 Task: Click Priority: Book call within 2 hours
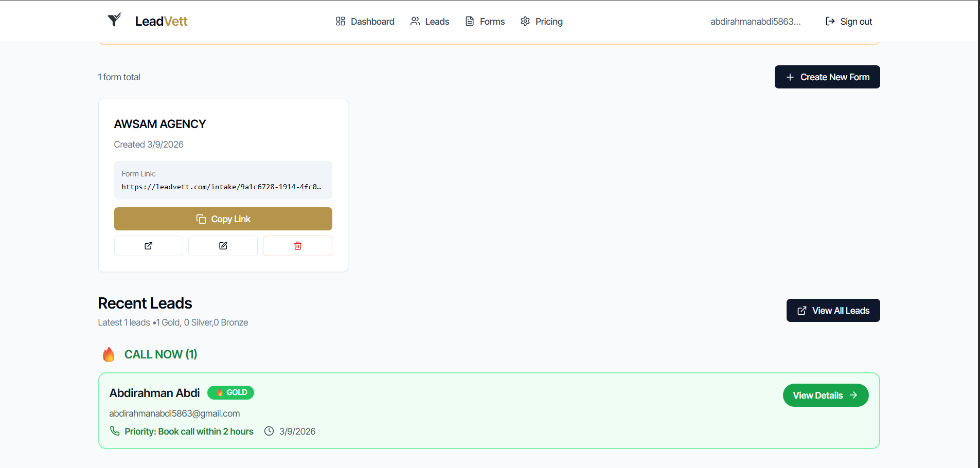[x=189, y=431]
